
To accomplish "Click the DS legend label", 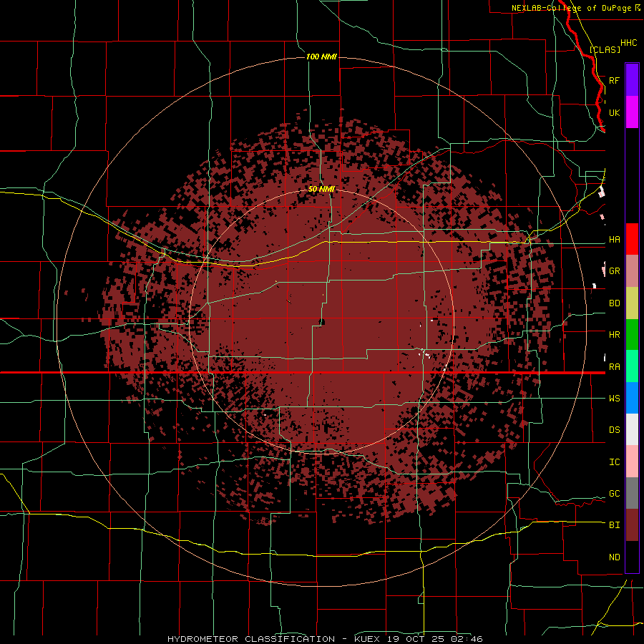I will 614,429.
